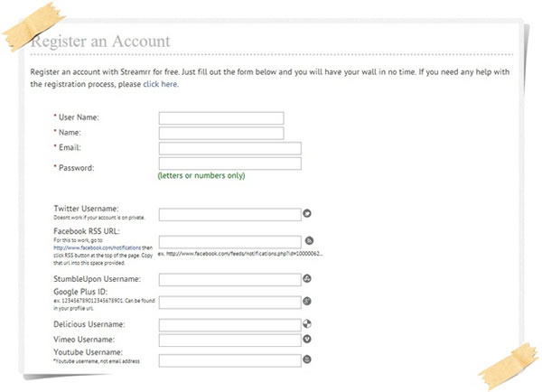This screenshot has height=392, width=542.
Task: Click the RSS icon beside Facebook RSS URL
Action: click(308, 241)
